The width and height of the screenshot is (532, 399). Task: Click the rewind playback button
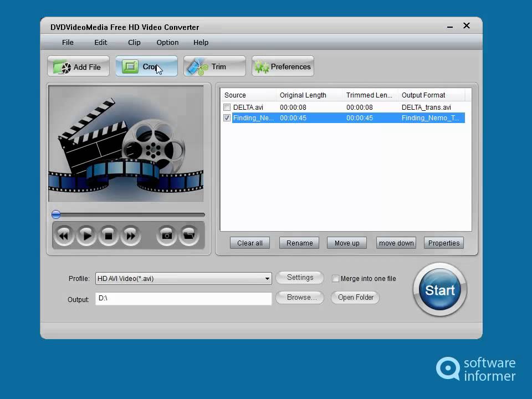tap(64, 236)
